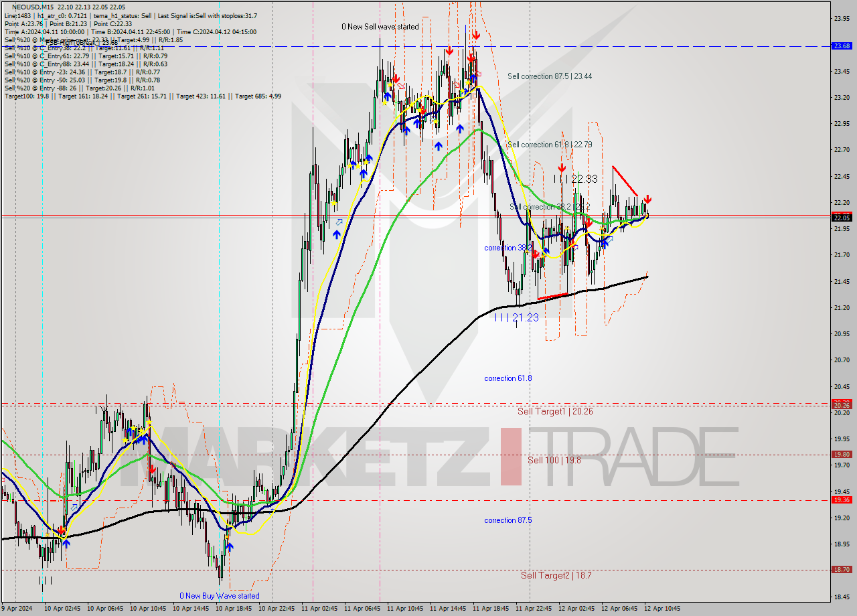Click the '| | | 21.23' price label
The height and width of the screenshot is (616, 857).
516,317
